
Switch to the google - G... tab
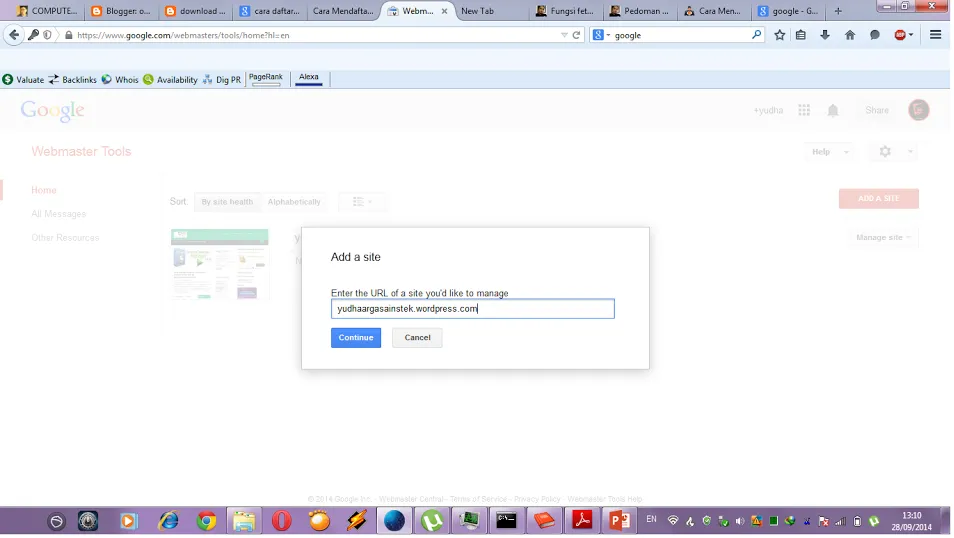(x=789, y=11)
